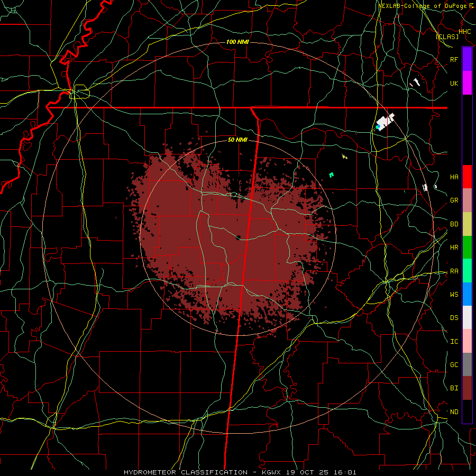The height and width of the screenshot is (476, 476).
Task: Click the small yellow big drops echo
Action: coord(344,157)
